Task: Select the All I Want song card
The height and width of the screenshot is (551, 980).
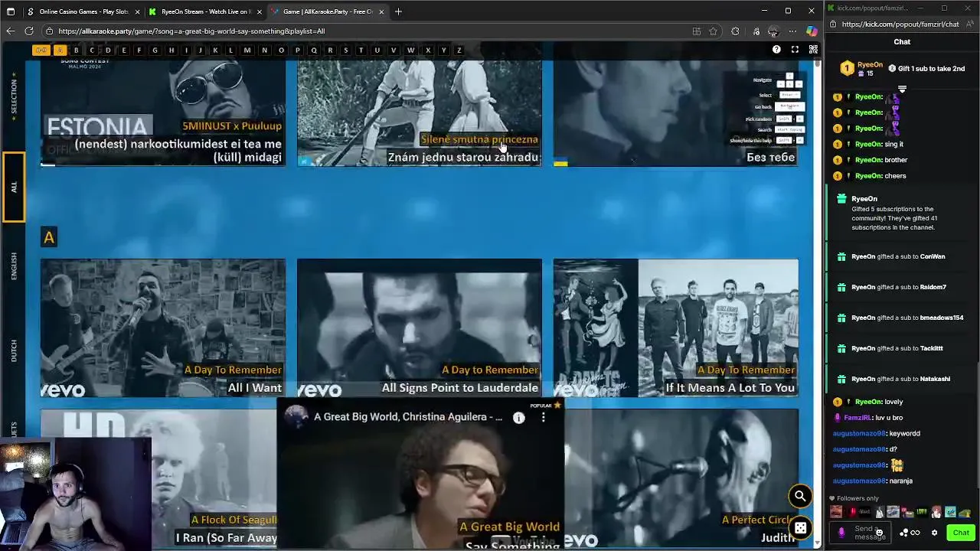Action: 163,328
